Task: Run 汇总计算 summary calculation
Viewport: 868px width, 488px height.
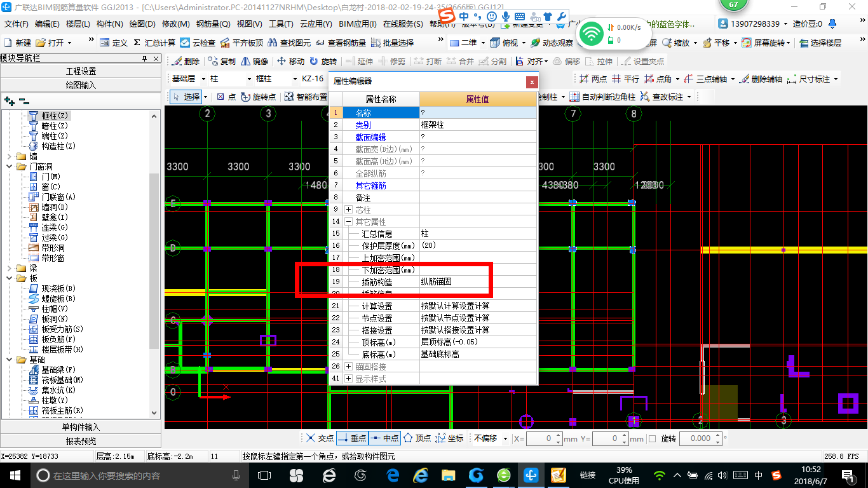Action: click(x=154, y=43)
